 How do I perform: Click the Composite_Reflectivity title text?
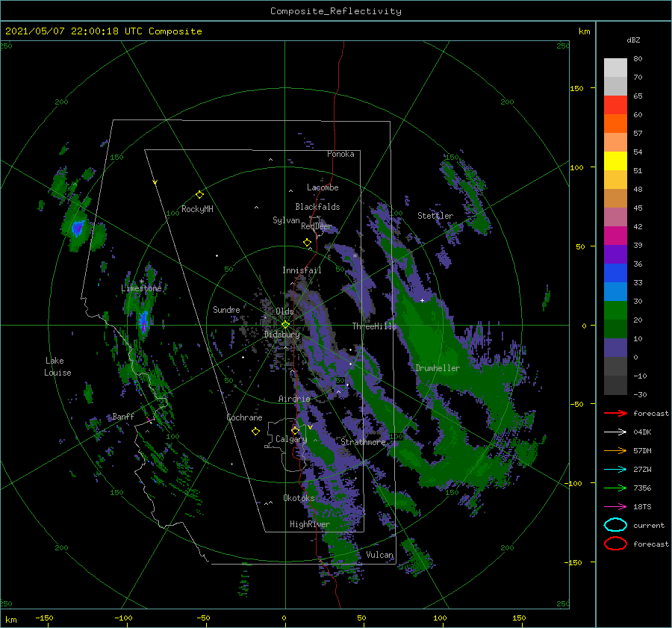336,11
